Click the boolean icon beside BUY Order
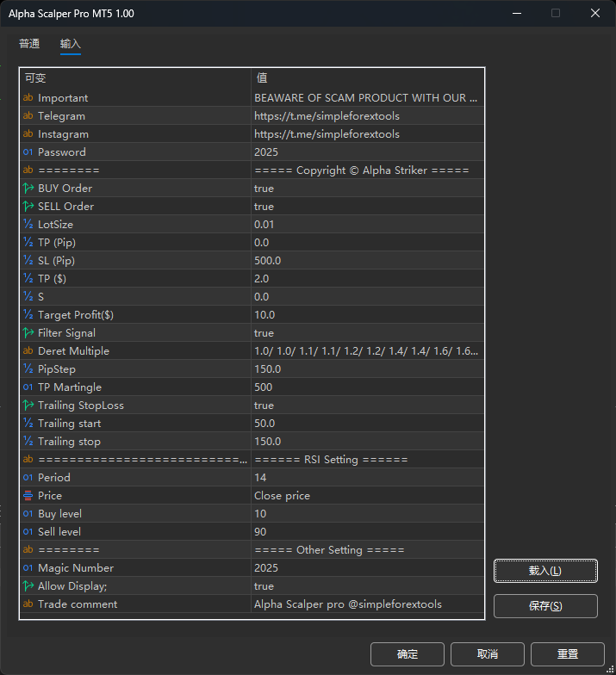Viewport: 616px width, 675px height. pyautogui.click(x=28, y=189)
